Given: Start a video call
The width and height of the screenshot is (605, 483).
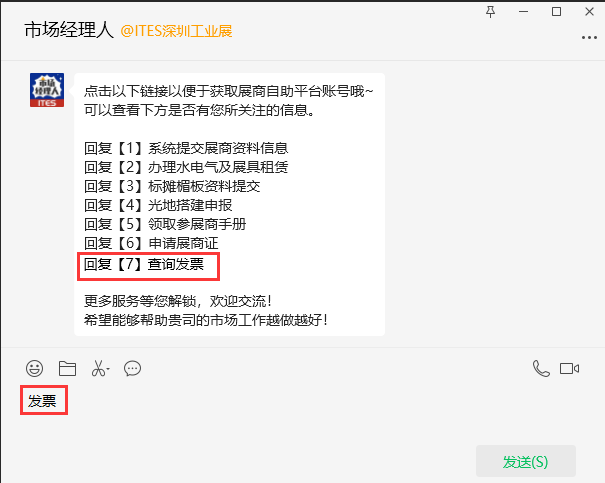Looking at the screenshot, I should pyautogui.click(x=570, y=368).
